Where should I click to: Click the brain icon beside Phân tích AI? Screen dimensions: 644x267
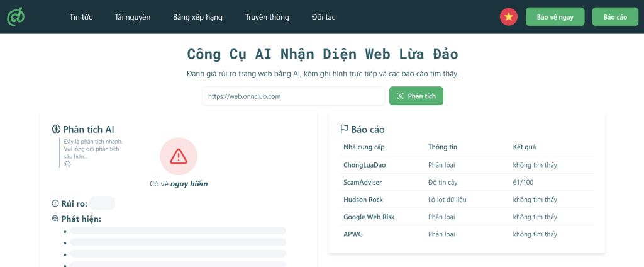click(x=56, y=129)
